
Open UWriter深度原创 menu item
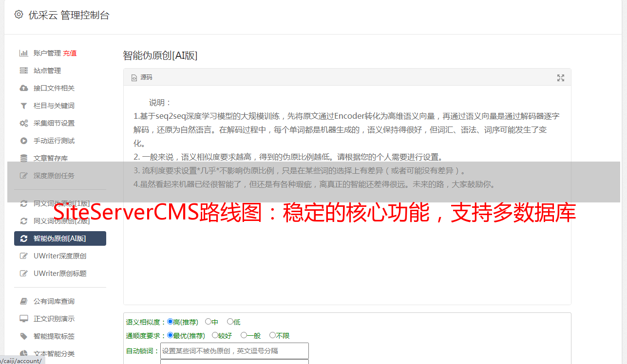(60, 256)
